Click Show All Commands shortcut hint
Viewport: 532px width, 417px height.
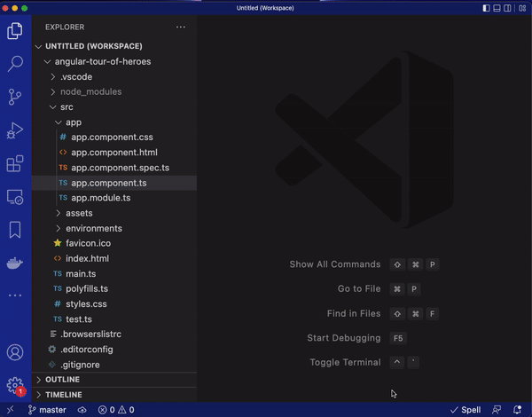(335, 264)
